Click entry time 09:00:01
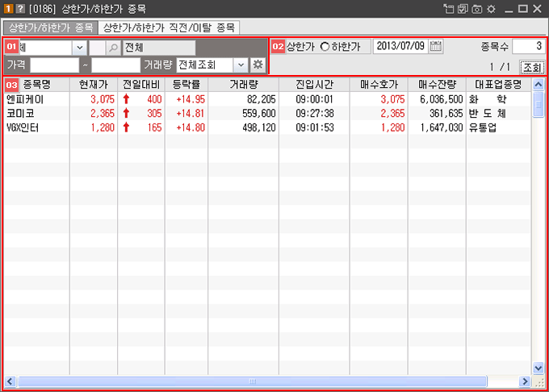Image resolution: width=549 pixels, height=392 pixels. point(314,99)
